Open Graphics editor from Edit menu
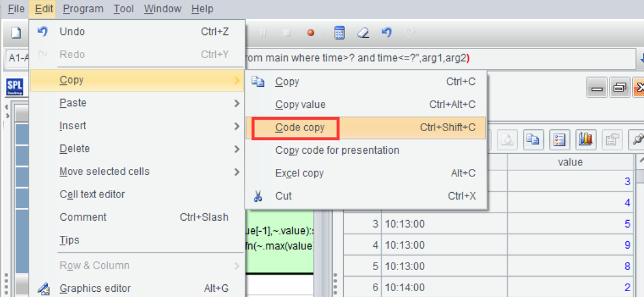 click(x=95, y=288)
